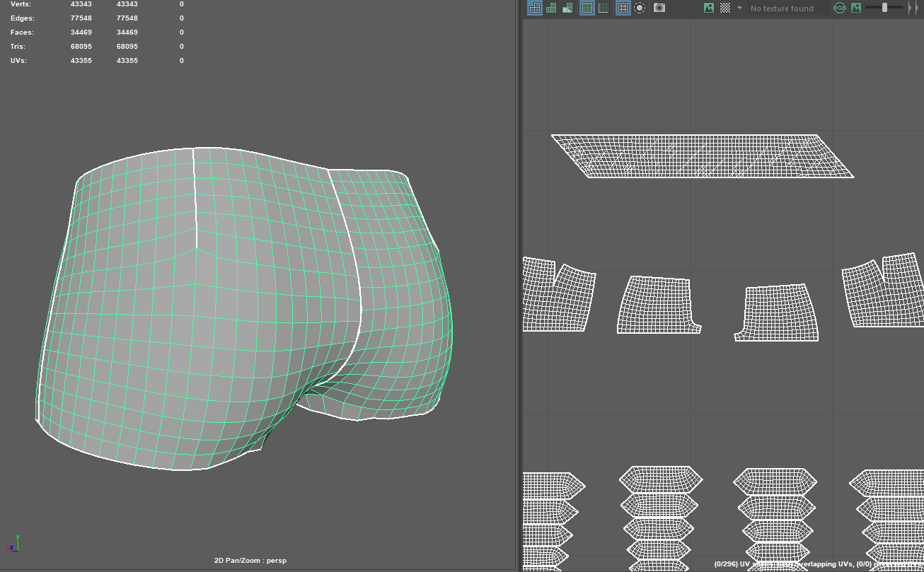Viewport: 924px width, 572px height.
Task: Click the shell borders display icon
Action: pos(604,8)
